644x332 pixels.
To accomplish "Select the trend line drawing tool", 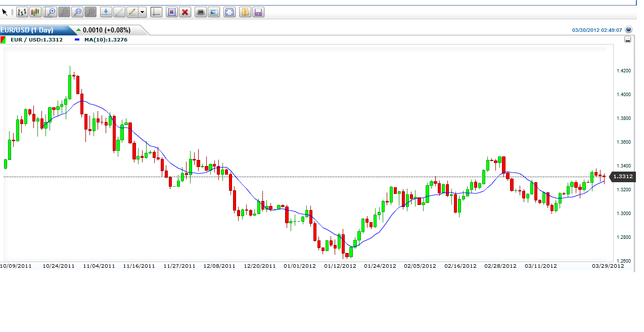I will [119, 12].
